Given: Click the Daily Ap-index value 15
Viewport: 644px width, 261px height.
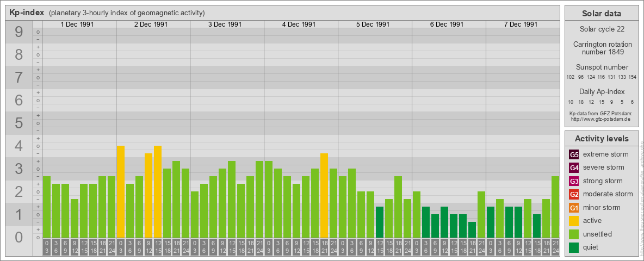Looking at the screenshot, I should (601, 102).
